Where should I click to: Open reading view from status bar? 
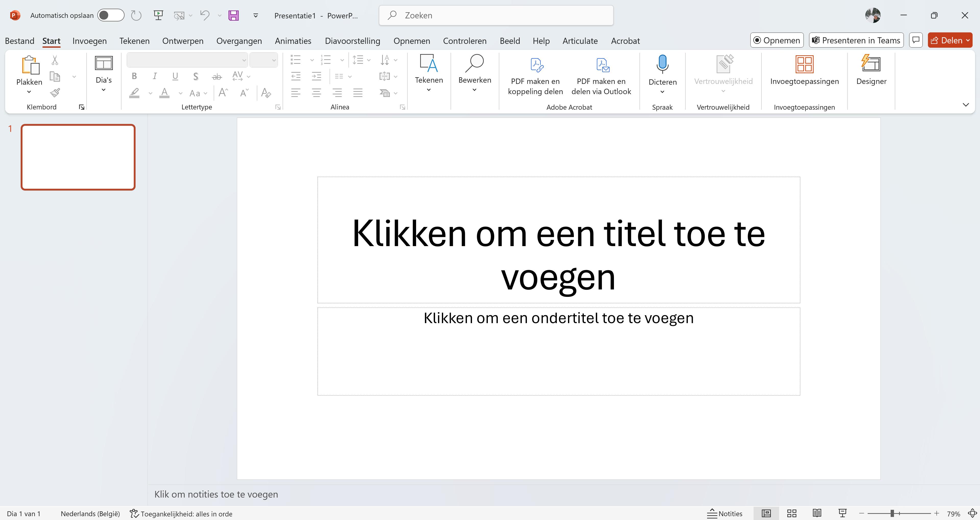tap(817, 514)
